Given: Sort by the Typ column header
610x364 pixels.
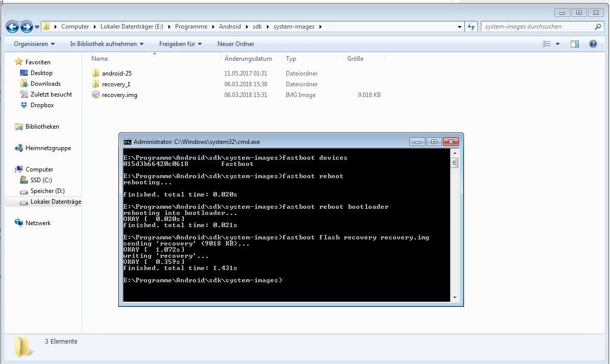Looking at the screenshot, I should [x=291, y=58].
